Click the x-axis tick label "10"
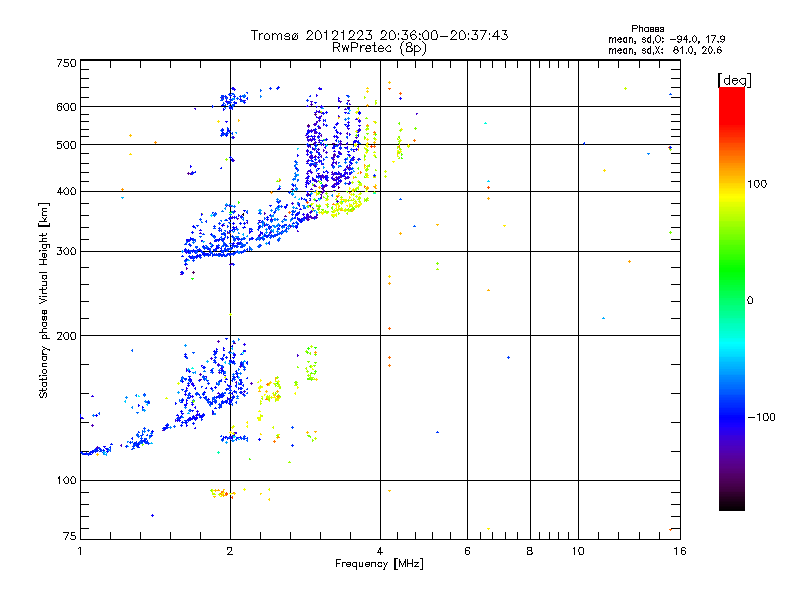Viewport: 800px width, 600px height. pyautogui.click(x=578, y=551)
